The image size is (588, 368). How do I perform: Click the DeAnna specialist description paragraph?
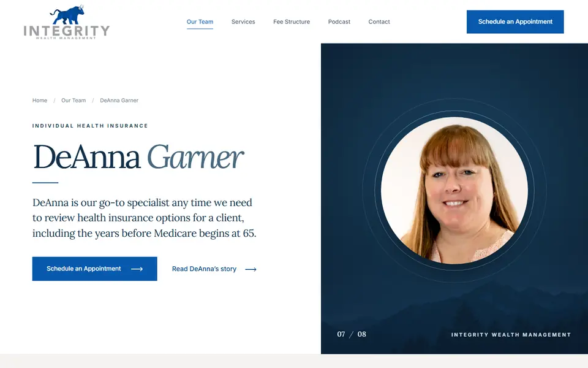coord(145,218)
